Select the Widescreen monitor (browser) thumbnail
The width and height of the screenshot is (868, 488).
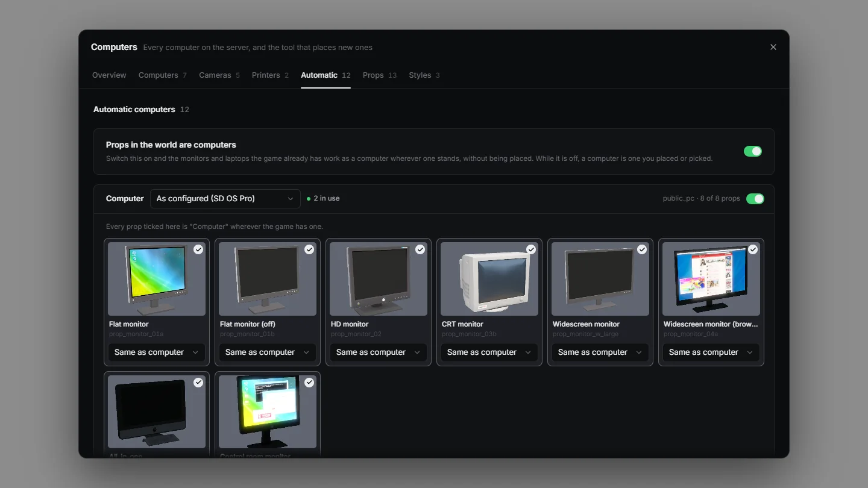pos(711,279)
